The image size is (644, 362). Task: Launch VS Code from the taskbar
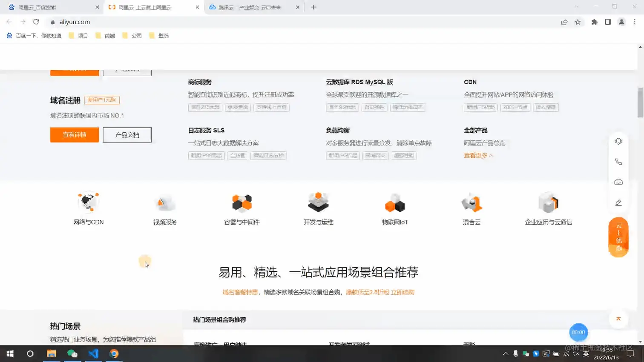(x=93, y=353)
